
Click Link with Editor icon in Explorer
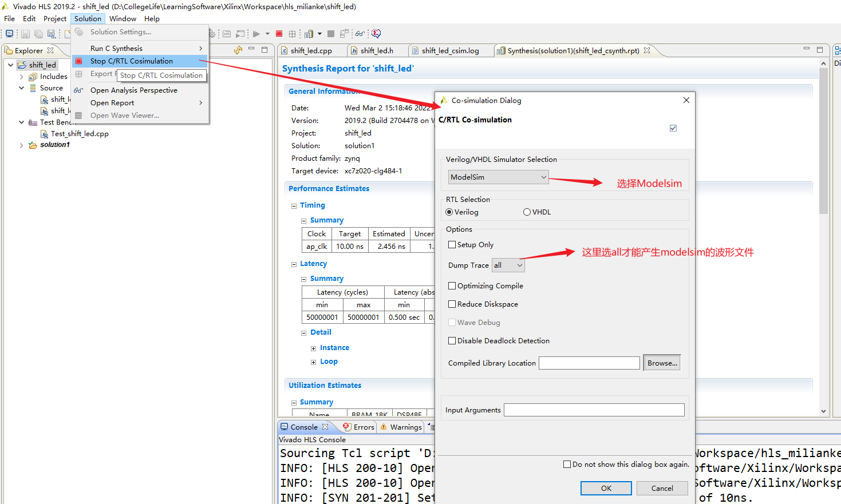pos(238,50)
